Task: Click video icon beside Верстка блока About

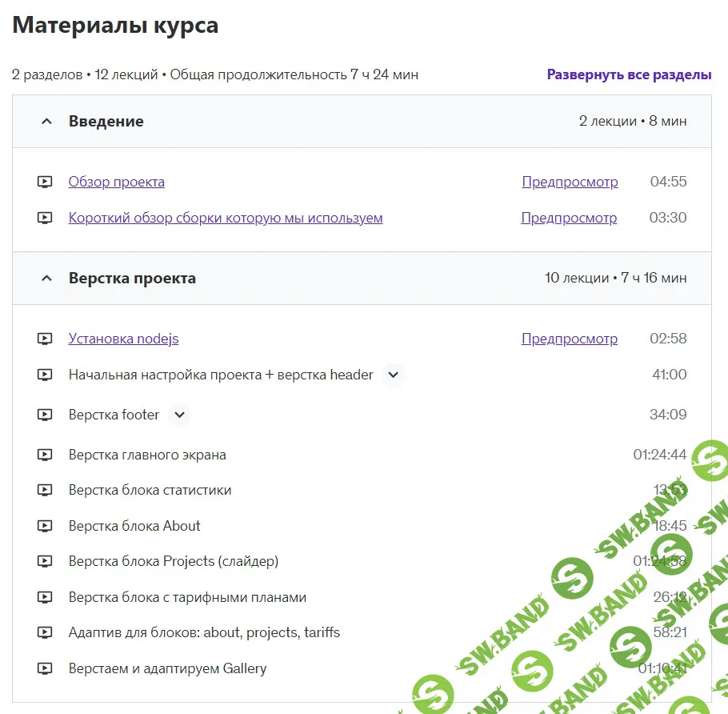Action: 45,526
